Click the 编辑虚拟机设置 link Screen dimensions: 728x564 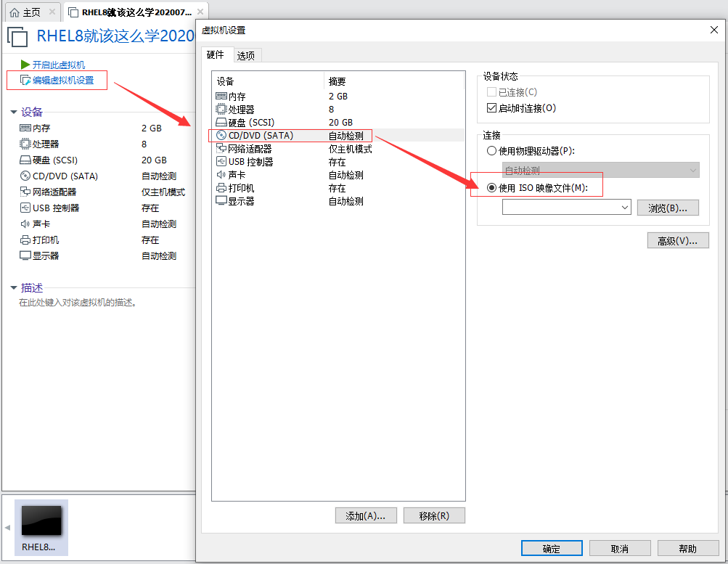(63, 81)
